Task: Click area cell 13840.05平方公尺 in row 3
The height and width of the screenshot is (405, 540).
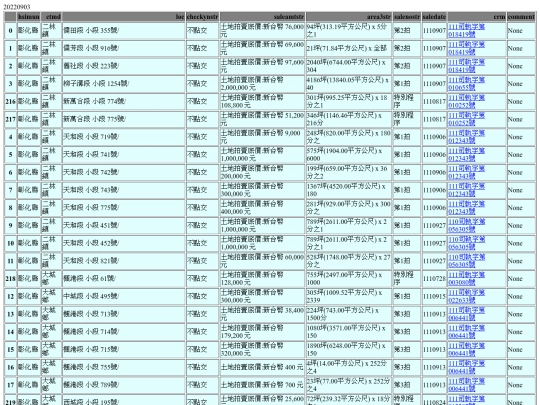Action: coord(349,84)
